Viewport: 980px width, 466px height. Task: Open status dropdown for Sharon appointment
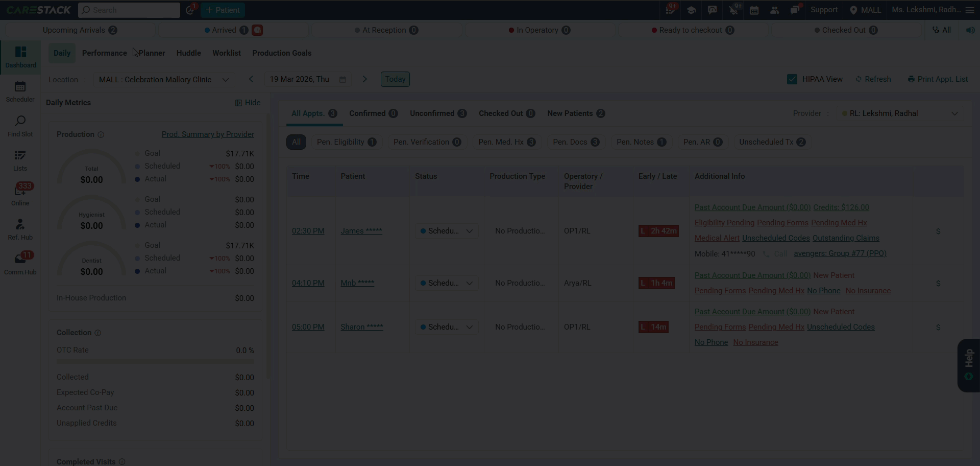tap(447, 327)
